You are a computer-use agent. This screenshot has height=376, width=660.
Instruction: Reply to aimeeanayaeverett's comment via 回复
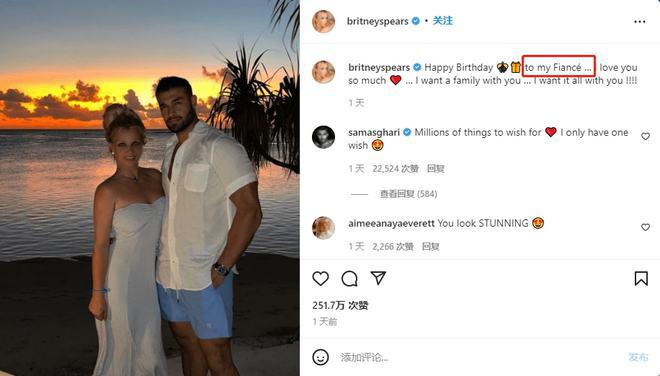(431, 247)
